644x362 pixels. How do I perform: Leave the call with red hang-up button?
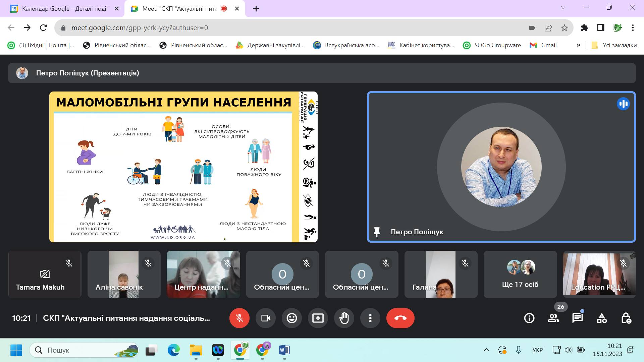(400, 318)
